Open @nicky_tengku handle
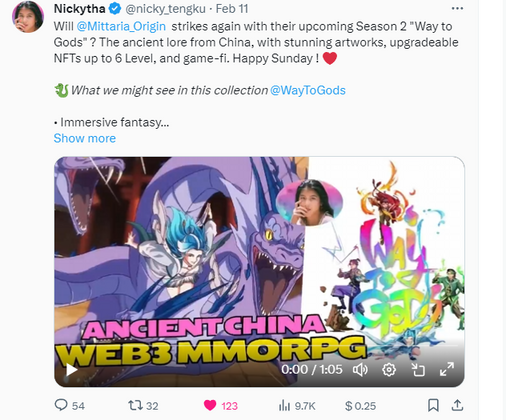Screen dimensions: 506x420 165,9
